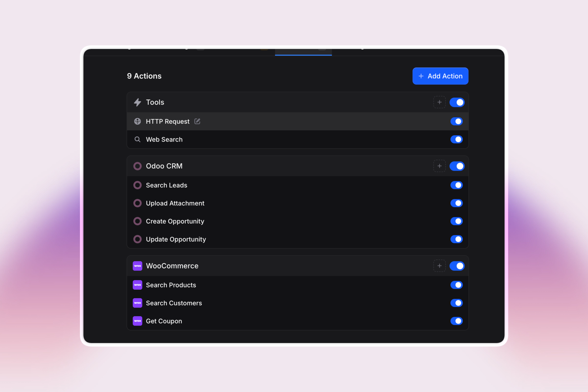
Task: Toggle the Tools group switch
Action: [457, 102]
